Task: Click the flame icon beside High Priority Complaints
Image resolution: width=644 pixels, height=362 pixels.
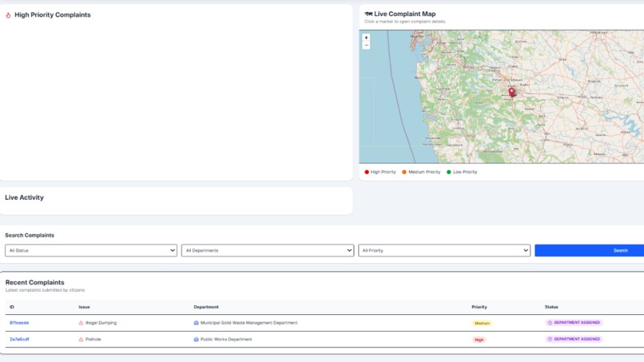Action: click(x=8, y=15)
